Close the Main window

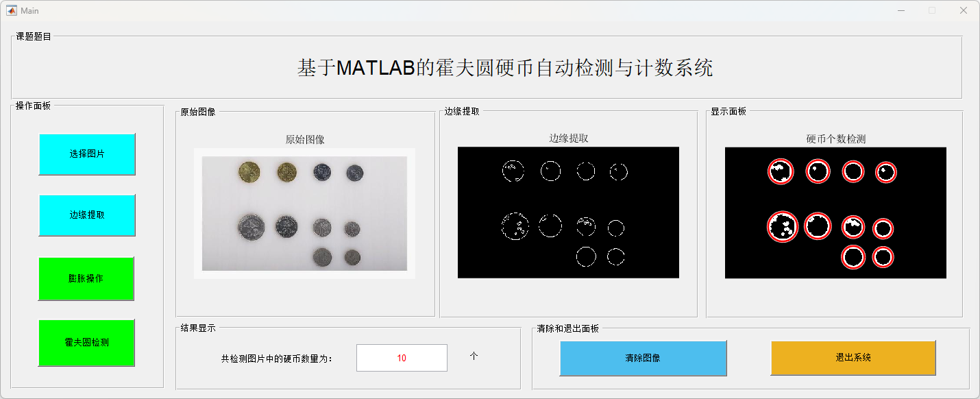pyautogui.click(x=963, y=10)
